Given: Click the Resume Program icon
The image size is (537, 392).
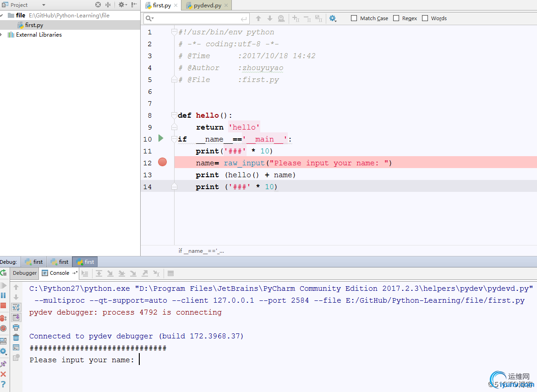Looking at the screenshot, I should tap(3, 285).
